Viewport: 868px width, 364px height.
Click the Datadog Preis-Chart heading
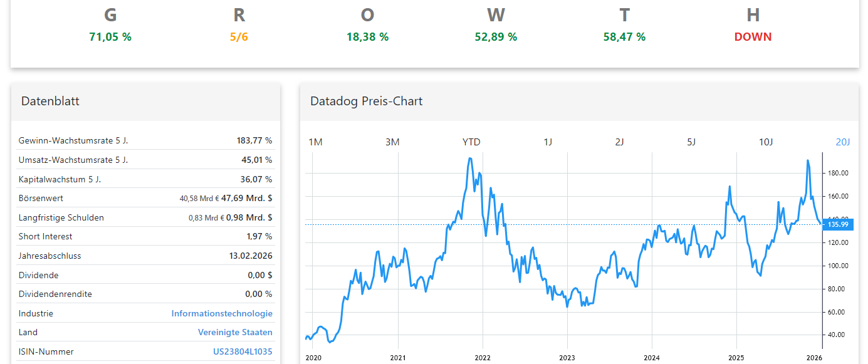tap(366, 101)
